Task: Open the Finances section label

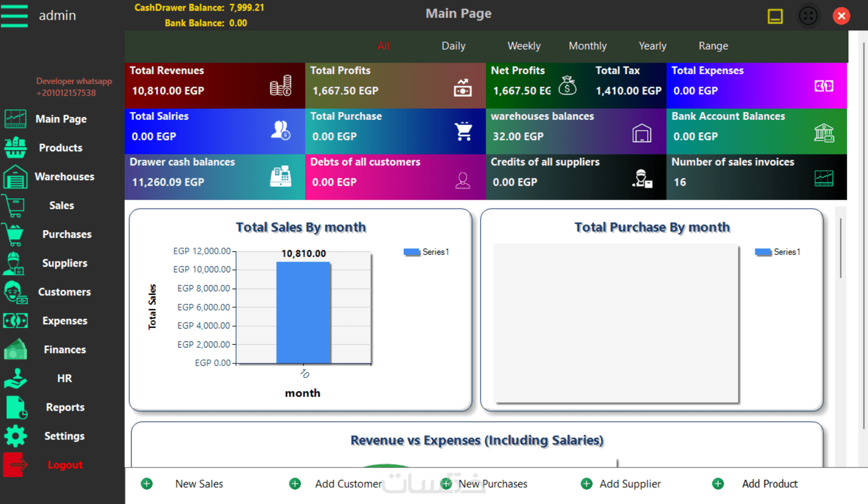Action: click(65, 349)
